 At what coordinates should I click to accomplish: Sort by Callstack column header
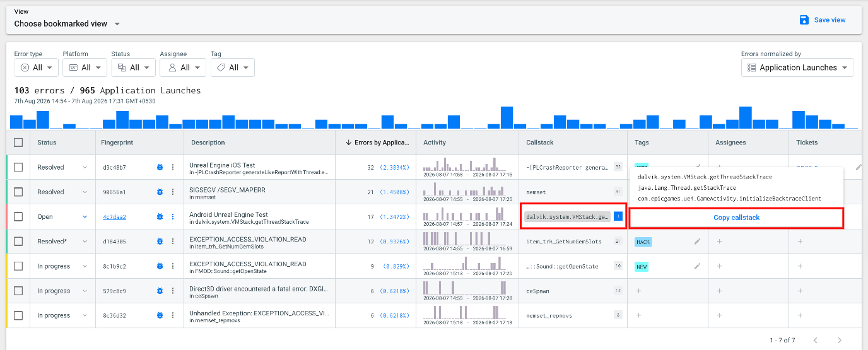[540, 143]
